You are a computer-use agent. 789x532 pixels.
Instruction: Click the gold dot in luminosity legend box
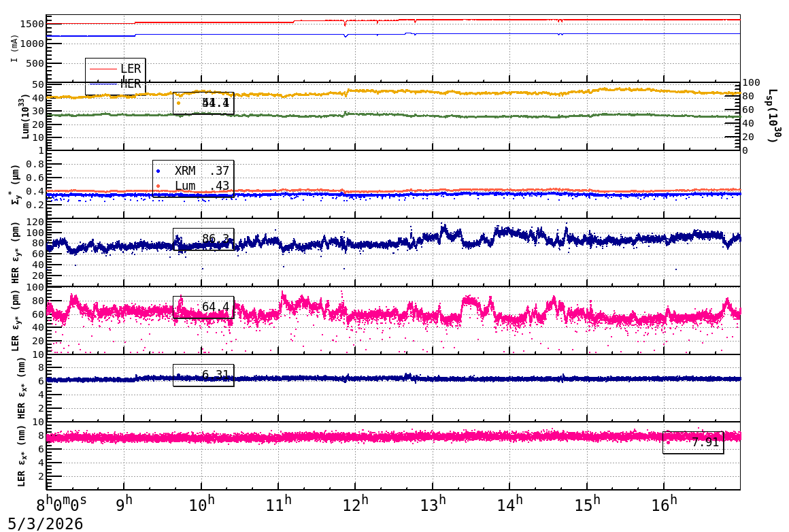179,103
